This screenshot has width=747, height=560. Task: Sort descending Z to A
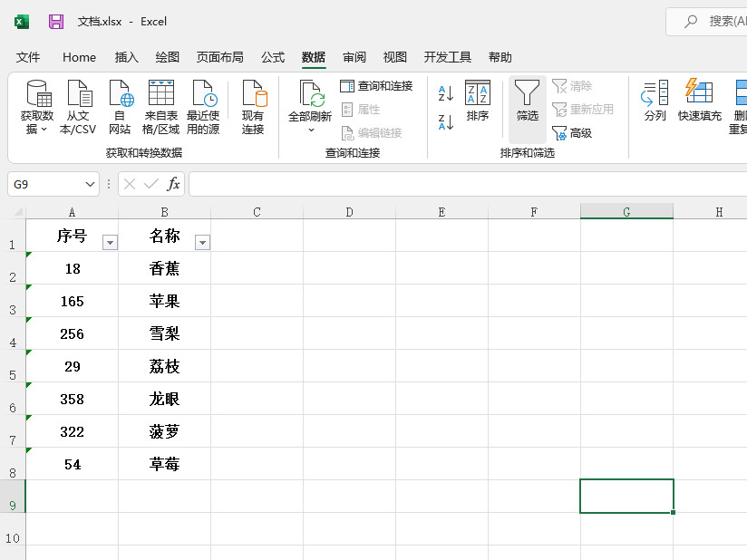[446, 122]
